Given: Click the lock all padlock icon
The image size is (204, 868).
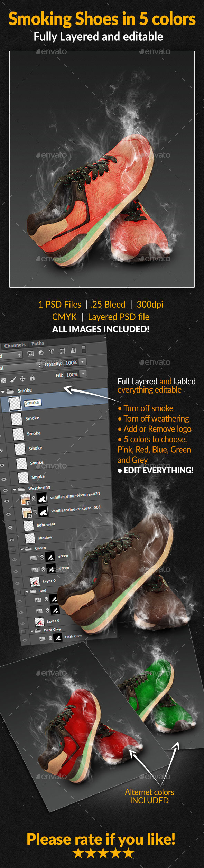Looking at the screenshot, I should pyautogui.click(x=32, y=378).
